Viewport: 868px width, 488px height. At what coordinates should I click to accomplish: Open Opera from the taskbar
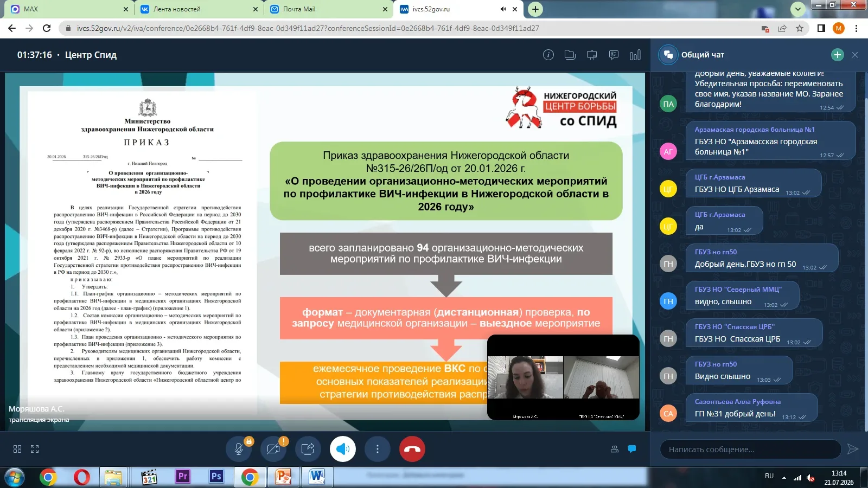[82, 477]
